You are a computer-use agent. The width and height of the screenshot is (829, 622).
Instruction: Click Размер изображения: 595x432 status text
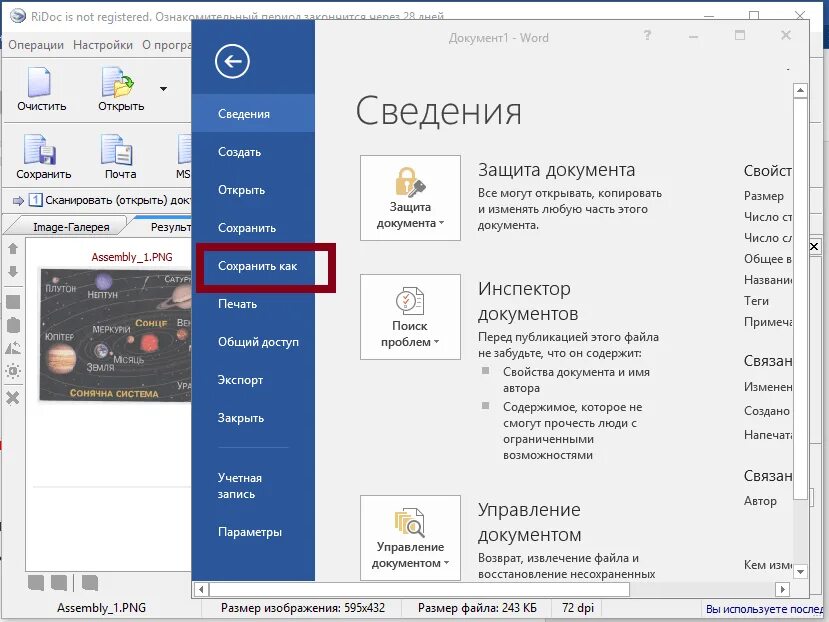[303, 608]
